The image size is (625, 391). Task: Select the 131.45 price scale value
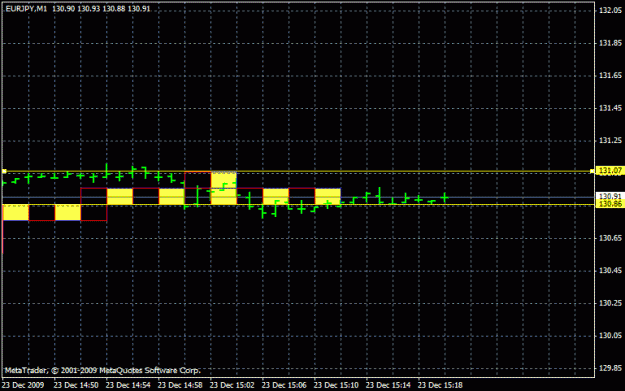click(x=610, y=108)
